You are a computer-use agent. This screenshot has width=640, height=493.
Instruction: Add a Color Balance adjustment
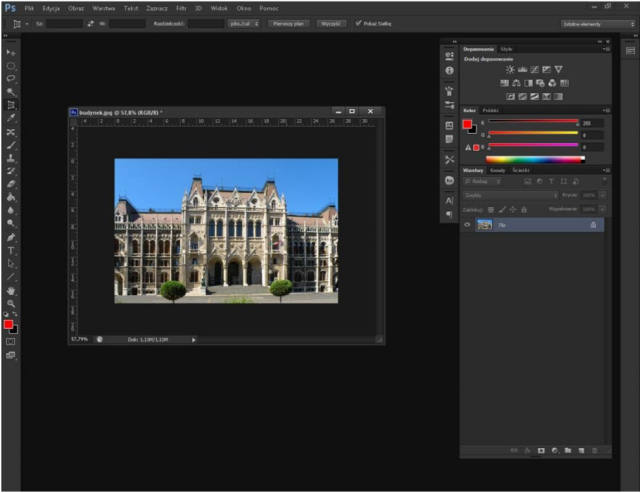click(516, 83)
